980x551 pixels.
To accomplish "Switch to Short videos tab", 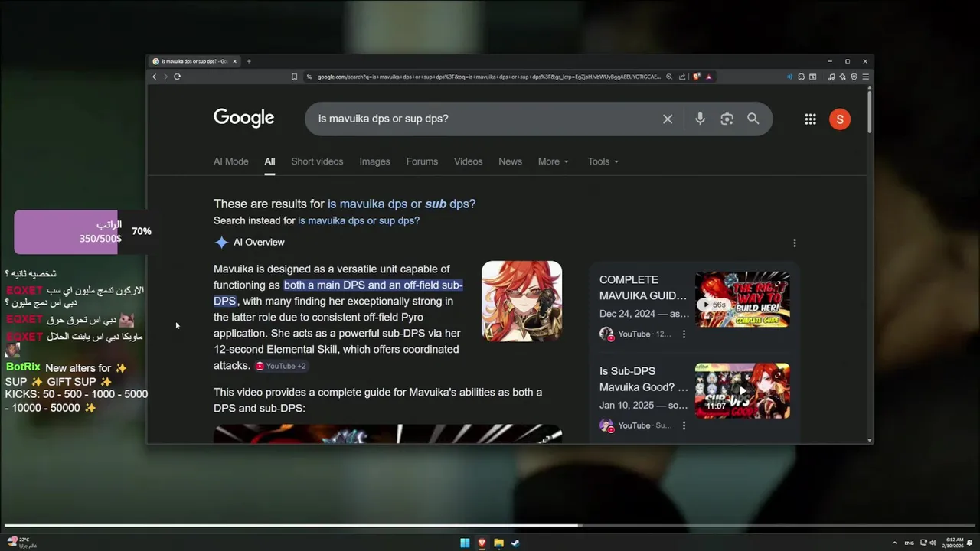I will click(x=317, y=161).
